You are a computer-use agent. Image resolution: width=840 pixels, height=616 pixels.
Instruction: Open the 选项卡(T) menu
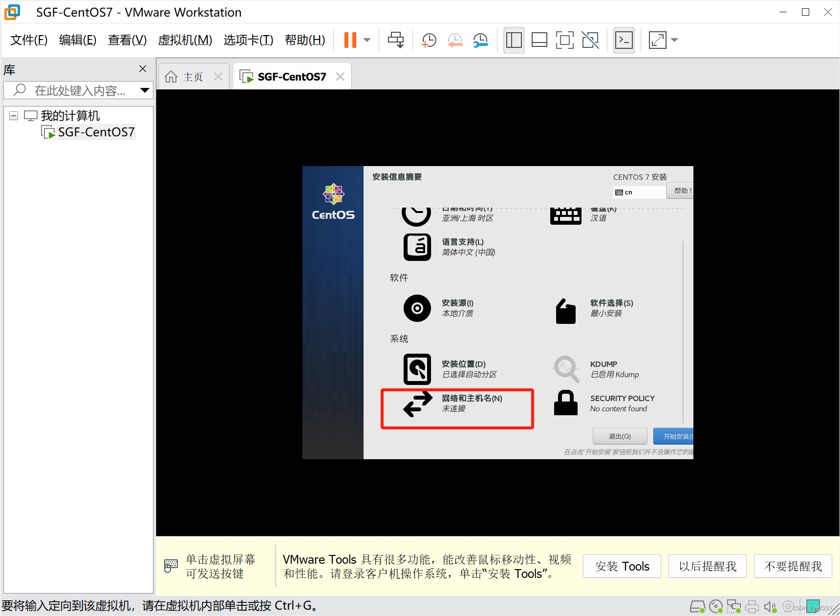click(x=248, y=40)
